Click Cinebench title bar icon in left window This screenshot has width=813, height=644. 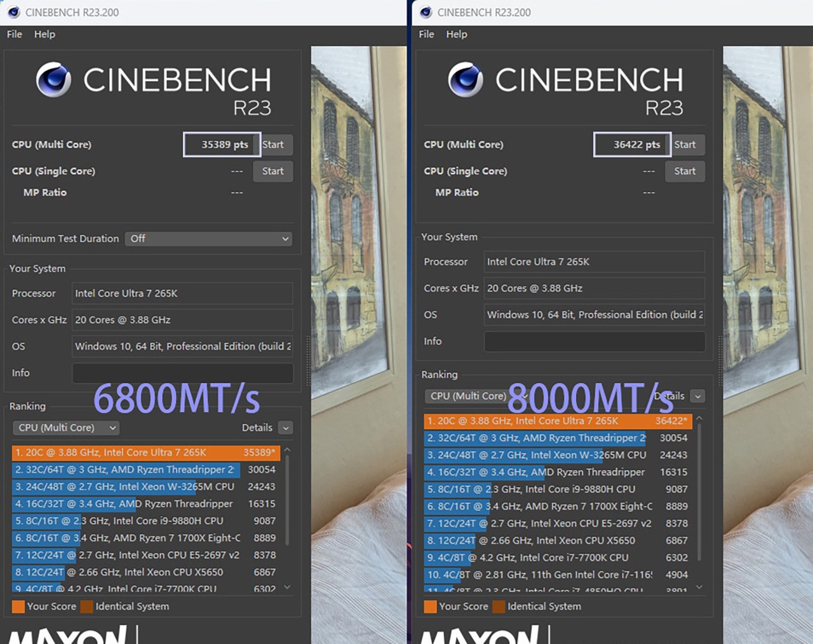pos(13,12)
